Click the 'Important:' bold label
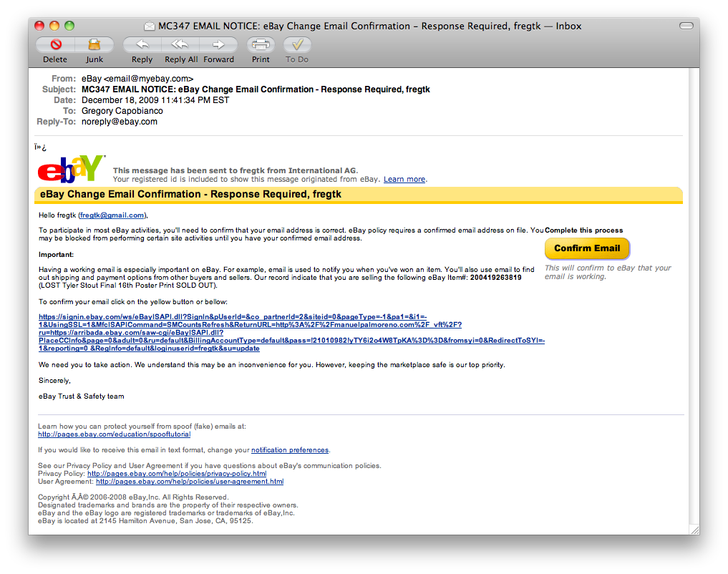The height and width of the screenshot is (574, 728). coord(56,255)
